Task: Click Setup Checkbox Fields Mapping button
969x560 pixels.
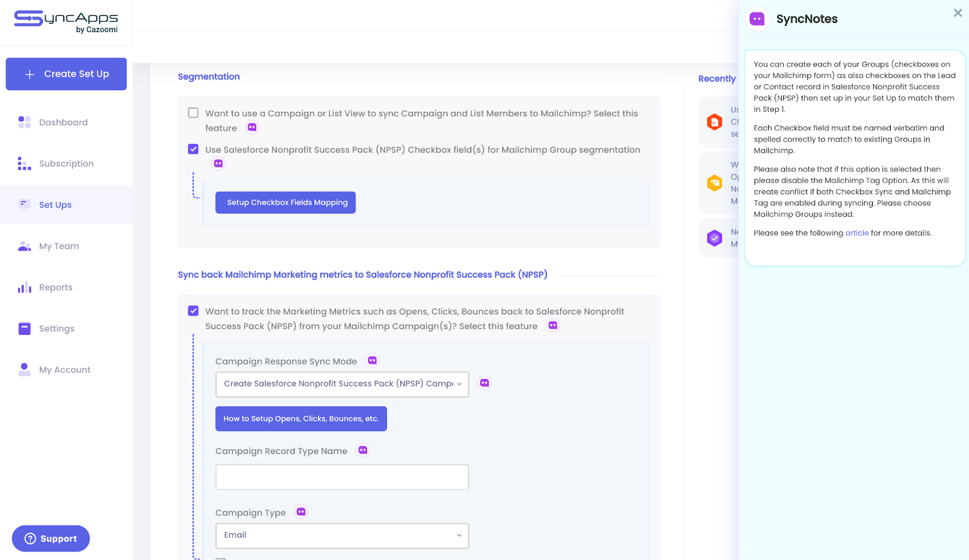Action: click(x=285, y=202)
